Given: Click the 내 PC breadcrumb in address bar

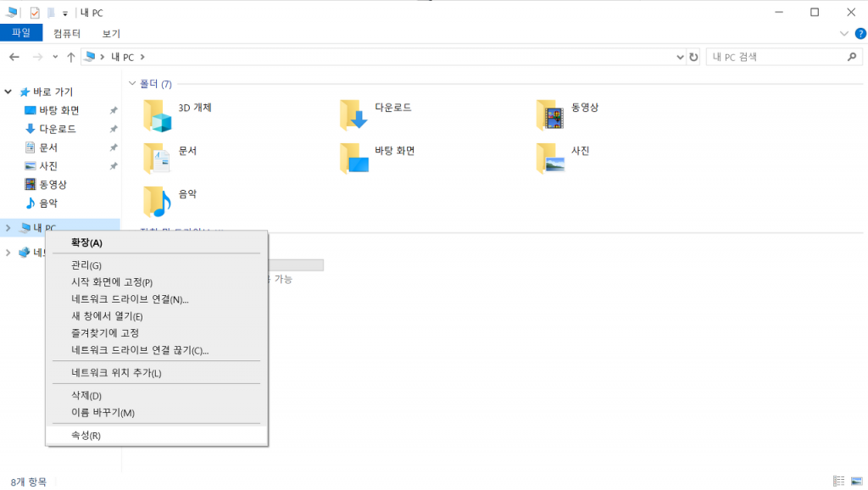Looking at the screenshot, I should [x=122, y=57].
